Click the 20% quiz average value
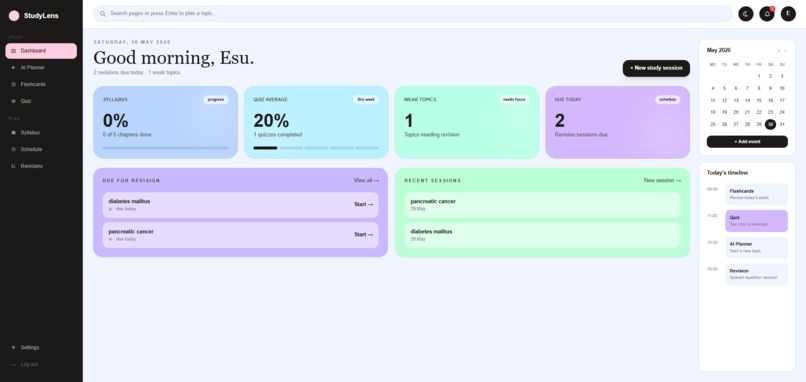Image resolution: width=806 pixels, height=382 pixels. point(271,121)
